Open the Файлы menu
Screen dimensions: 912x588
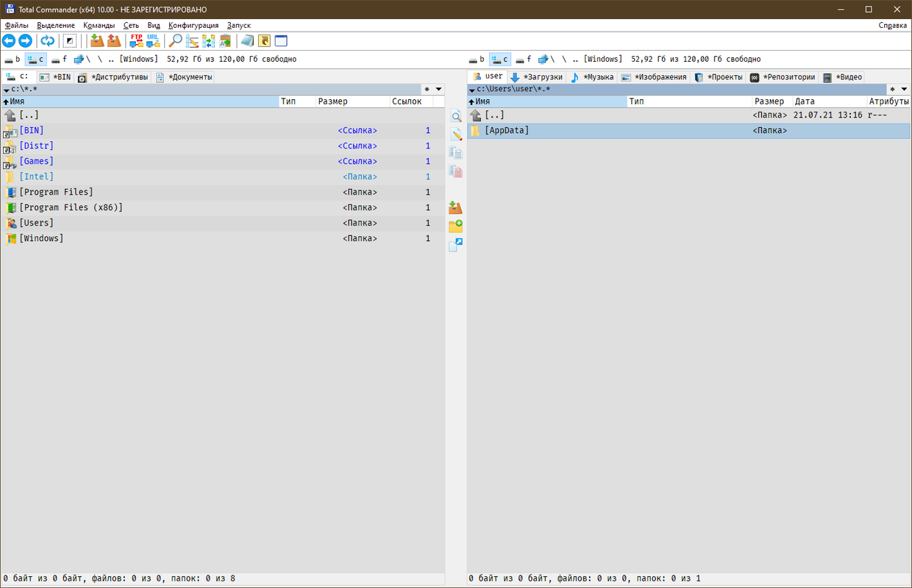point(16,25)
